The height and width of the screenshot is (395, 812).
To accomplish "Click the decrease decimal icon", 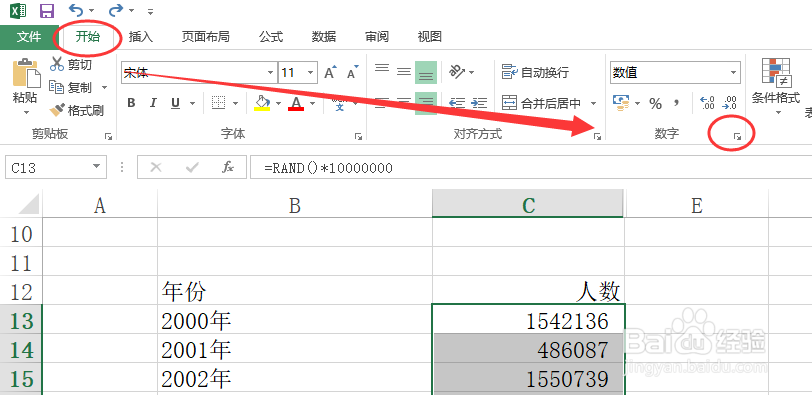I will (729, 103).
